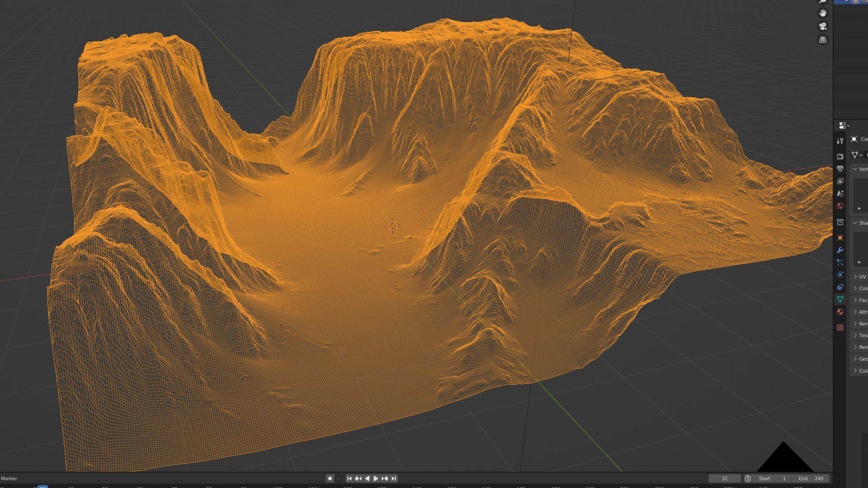Jump to the last frame button
868x488 pixels.
[x=394, y=479]
